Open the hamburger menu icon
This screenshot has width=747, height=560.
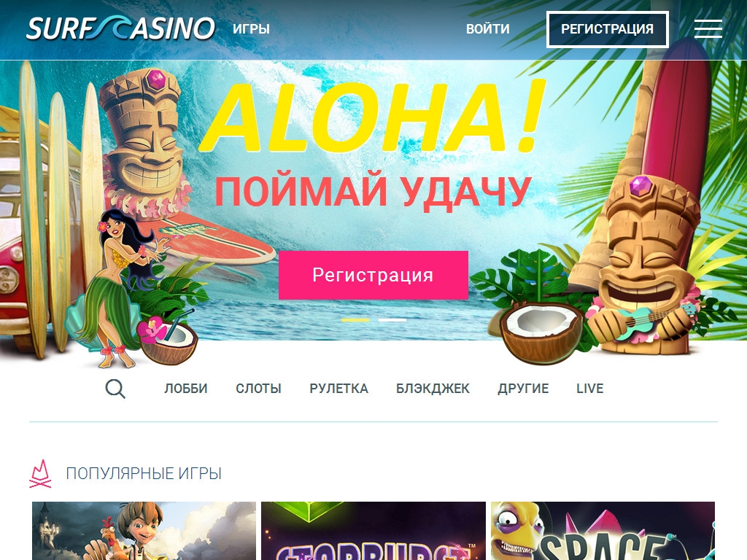(708, 28)
